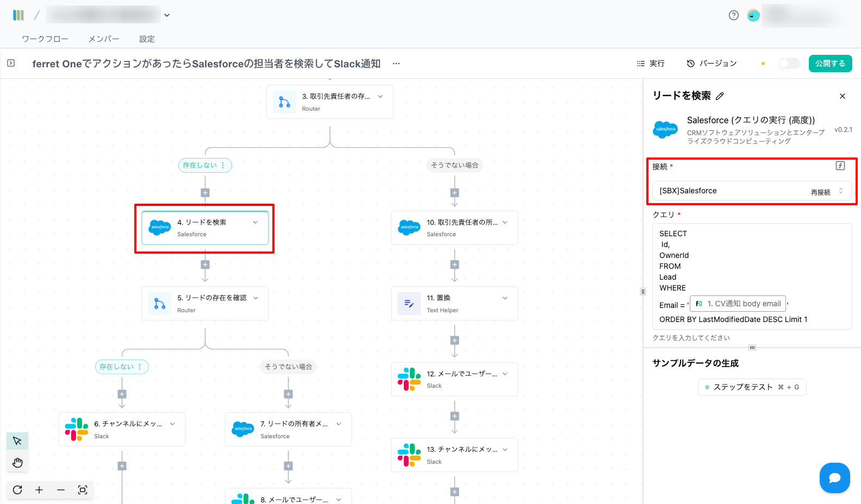Switch to the 設定 tab
This screenshot has height=504, width=861.
pos(147,39)
